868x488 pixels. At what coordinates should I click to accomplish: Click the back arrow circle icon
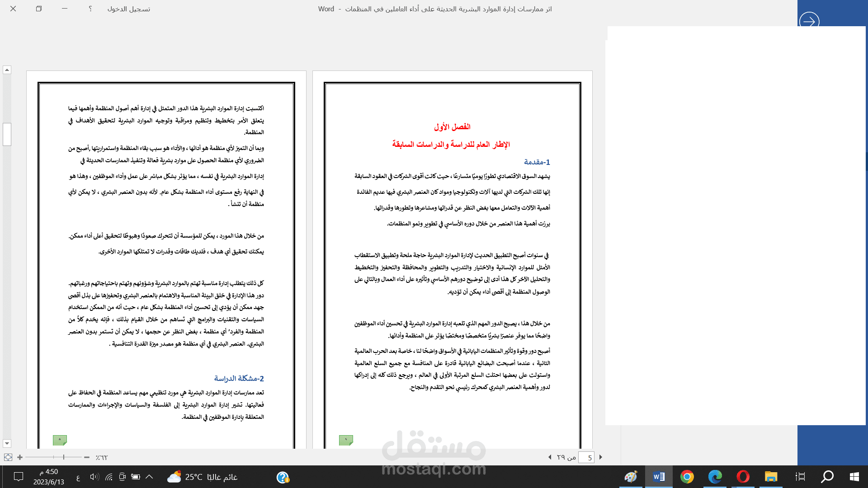click(x=809, y=21)
